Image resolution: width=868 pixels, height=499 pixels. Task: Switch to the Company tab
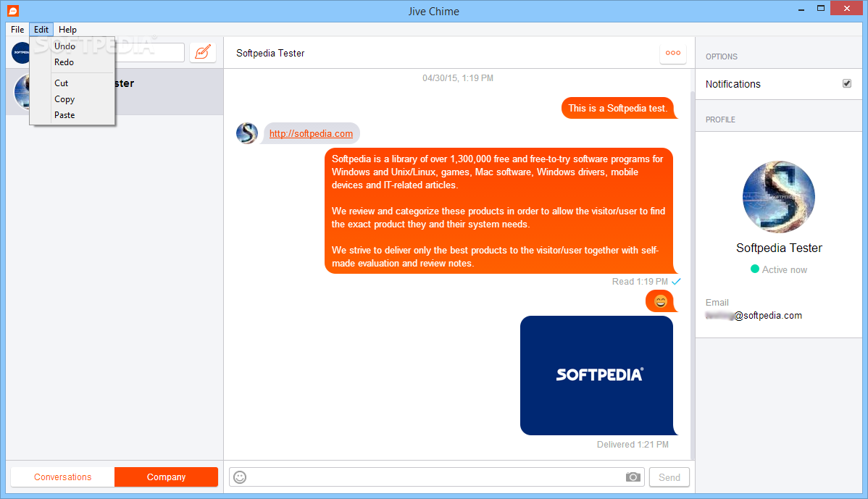(166, 477)
